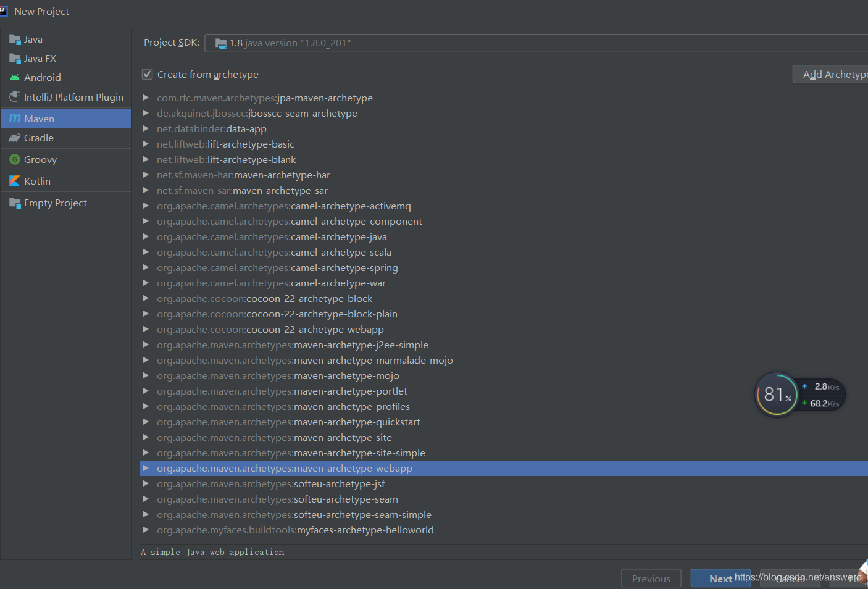Select maven-archetype-j2ee-simple text

[x=361, y=345]
